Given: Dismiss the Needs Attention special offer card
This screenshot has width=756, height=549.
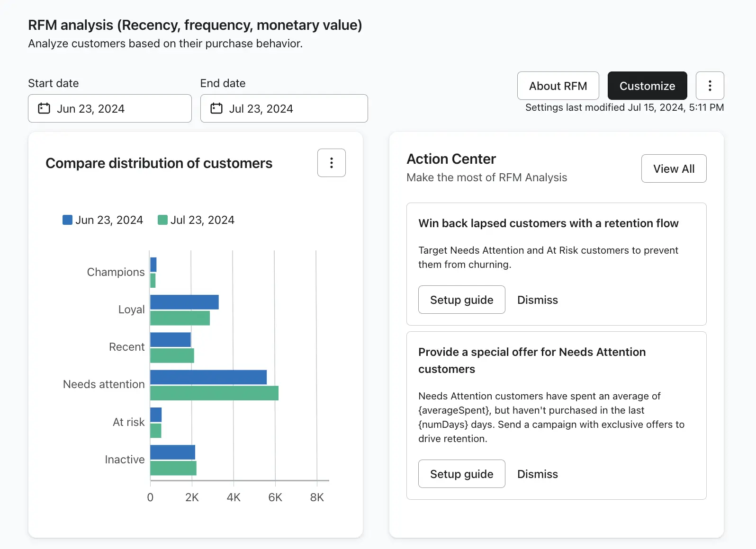Looking at the screenshot, I should pyautogui.click(x=537, y=474).
